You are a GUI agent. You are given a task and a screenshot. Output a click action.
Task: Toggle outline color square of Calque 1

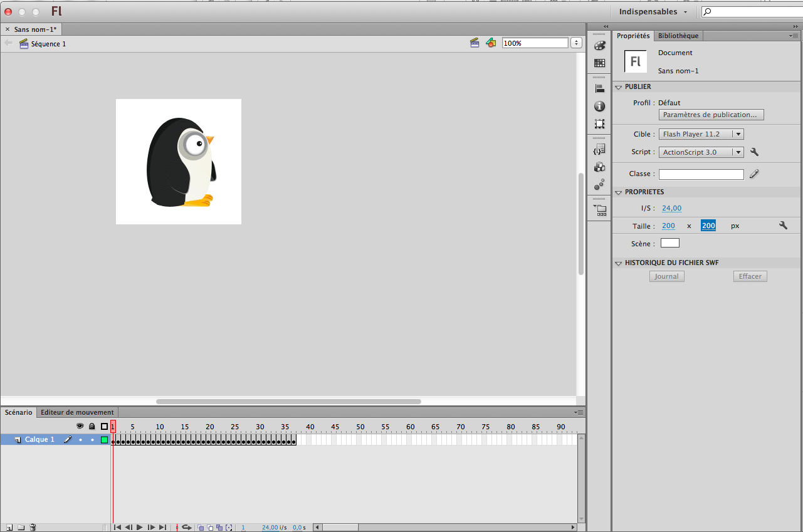[104, 440]
